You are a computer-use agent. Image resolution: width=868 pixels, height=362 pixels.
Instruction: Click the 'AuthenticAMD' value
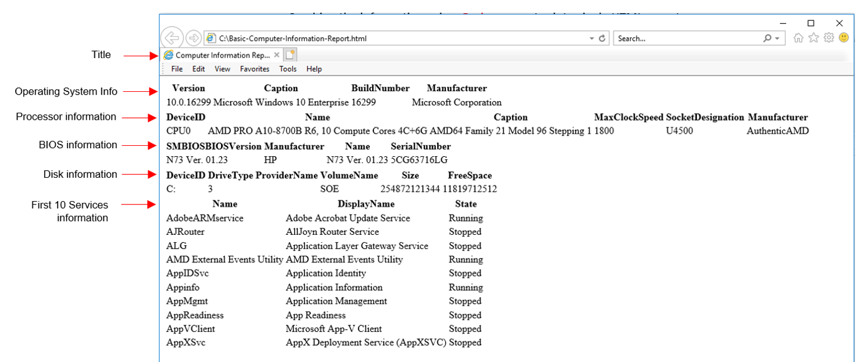click(x=777, y=131)
